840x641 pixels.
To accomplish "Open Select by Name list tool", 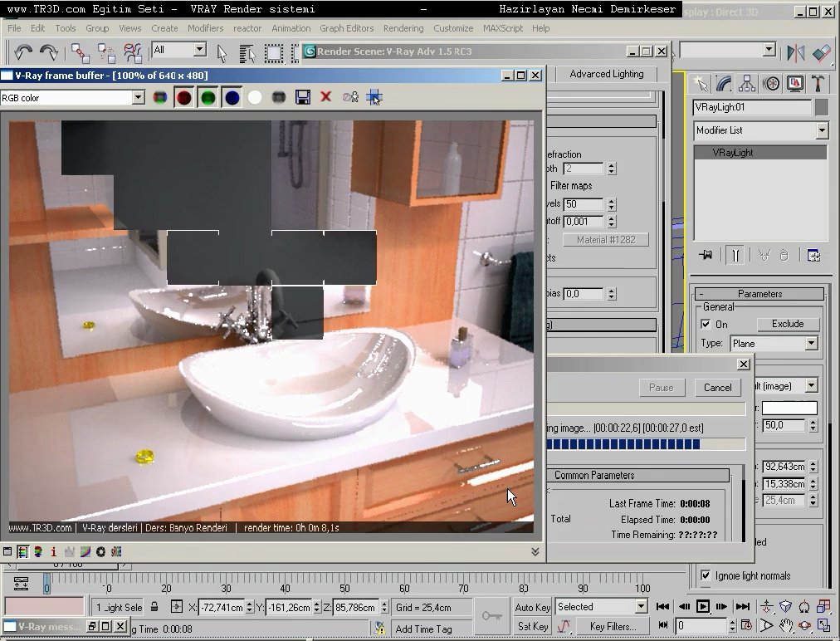I will tap(247, 52).
